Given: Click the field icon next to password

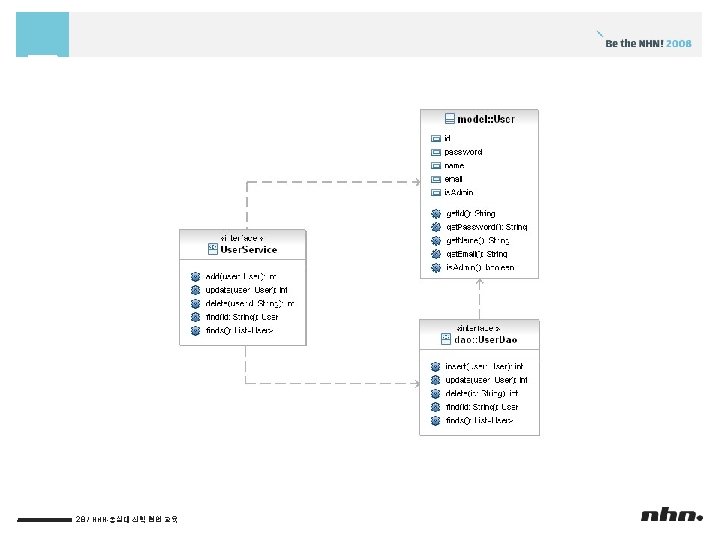Looking at the screenshot, I should point(436,152).
